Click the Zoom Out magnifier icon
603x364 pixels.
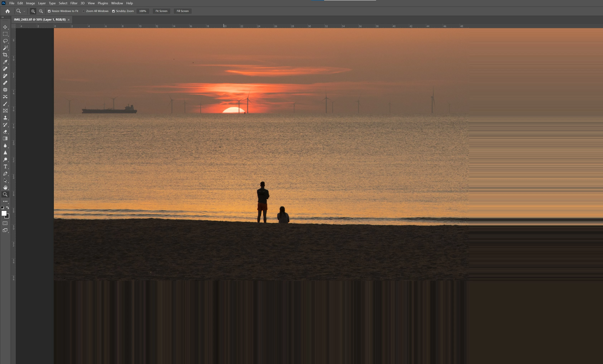click(x=41, y=11)
